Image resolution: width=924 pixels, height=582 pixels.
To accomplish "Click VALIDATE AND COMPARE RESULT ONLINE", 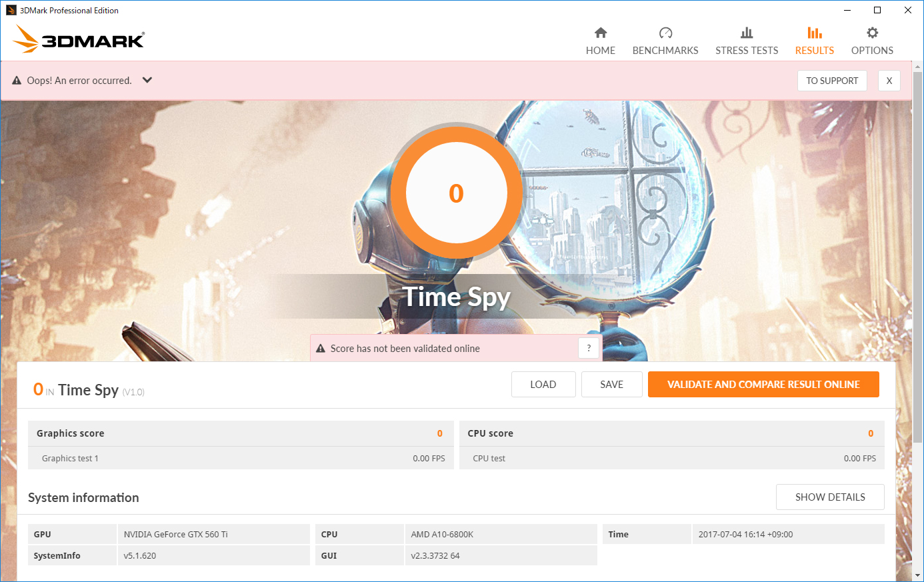I will 763,384.
